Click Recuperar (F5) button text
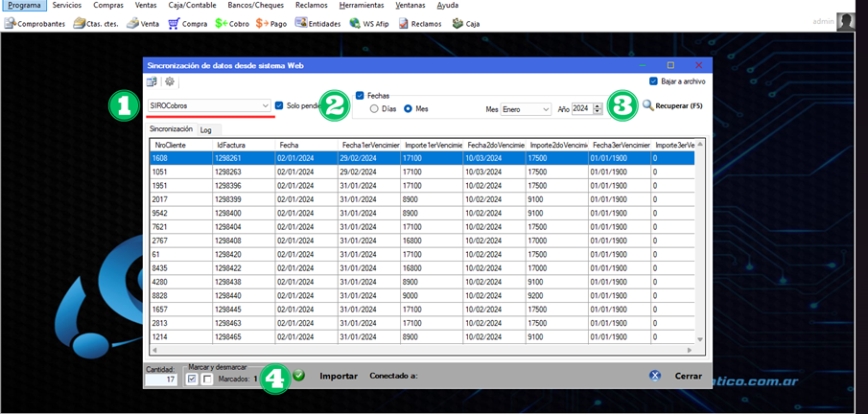Screen dimensions: 868x414 point(679,105)
